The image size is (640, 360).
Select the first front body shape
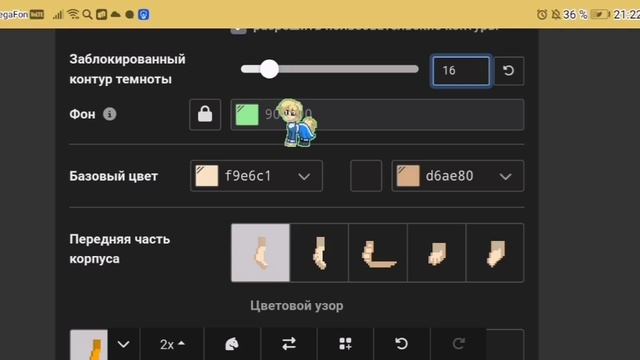point(260,253)
